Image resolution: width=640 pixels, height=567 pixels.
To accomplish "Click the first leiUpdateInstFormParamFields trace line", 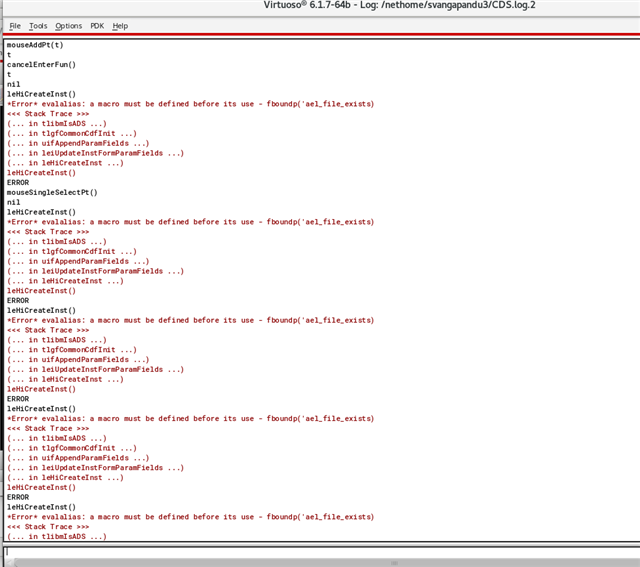I will (95, 153).
